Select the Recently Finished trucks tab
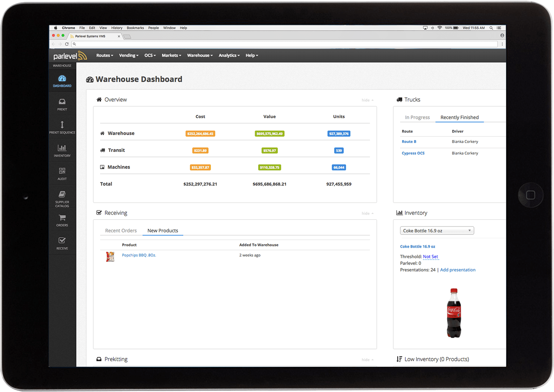 point(459,117)
